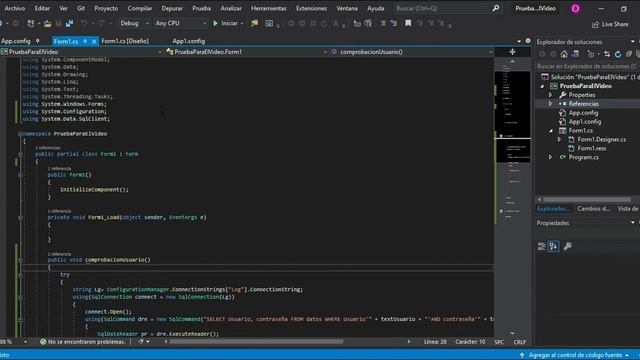Toggle the pin on the Form1.cs tab

coord(85,41)
